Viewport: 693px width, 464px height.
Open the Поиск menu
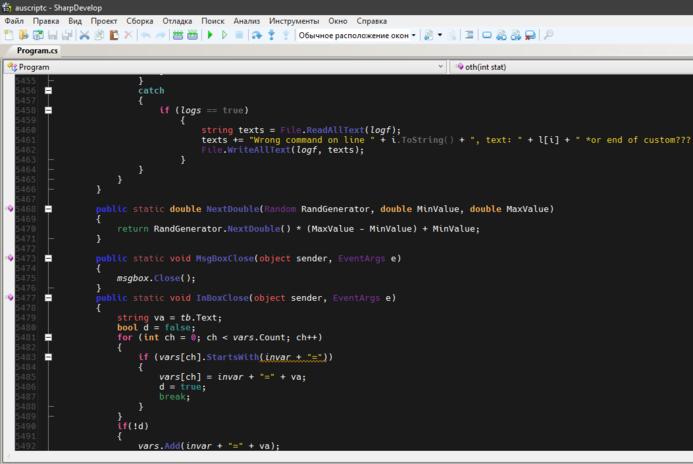pos(213,21)
